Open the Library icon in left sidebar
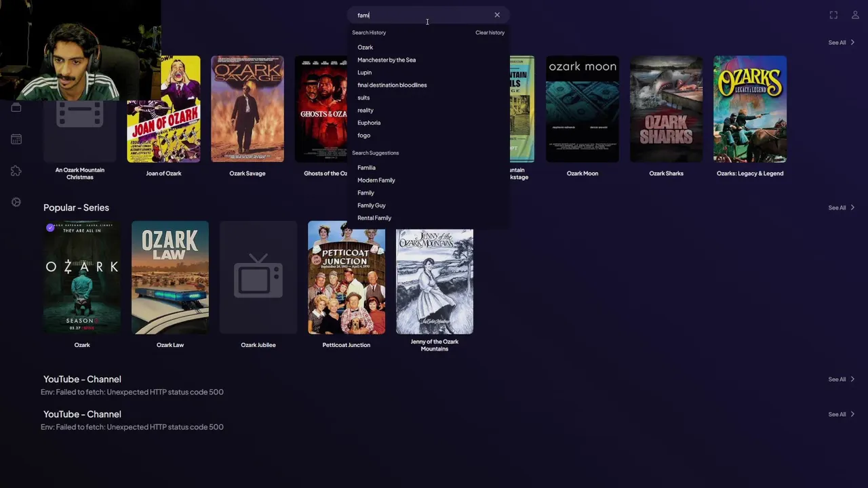Viewport: 868px width, 488px height. pos(16,108)
